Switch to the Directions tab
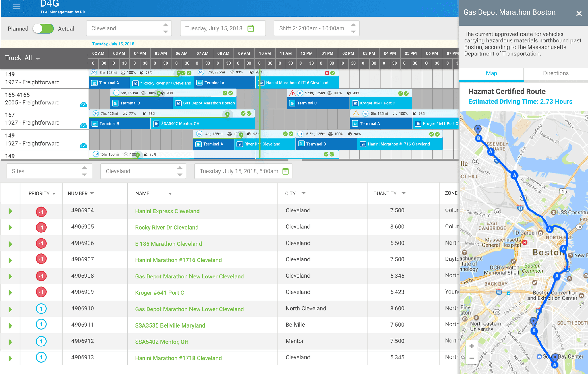 (x=556, y=73)
